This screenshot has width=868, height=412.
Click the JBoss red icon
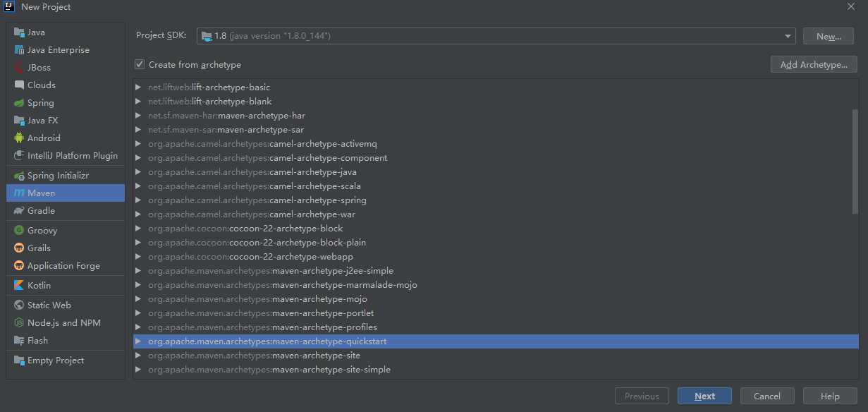pyautogui.click(x=19, y=68)
